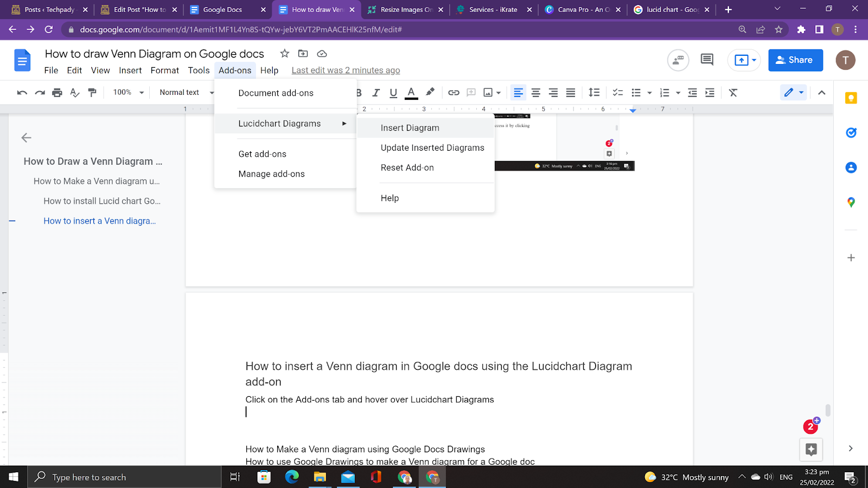Choose Update Inserted Diagrams

(425, 148)
